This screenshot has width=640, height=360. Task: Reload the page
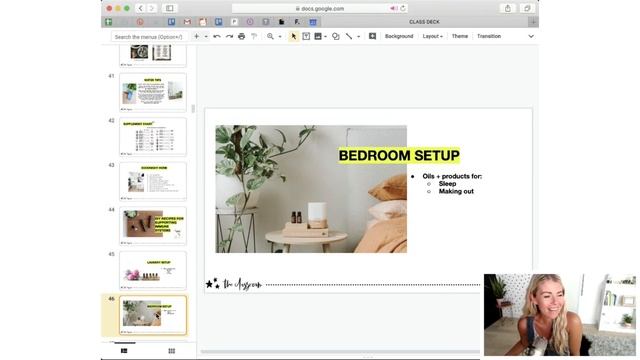[403, 8]
